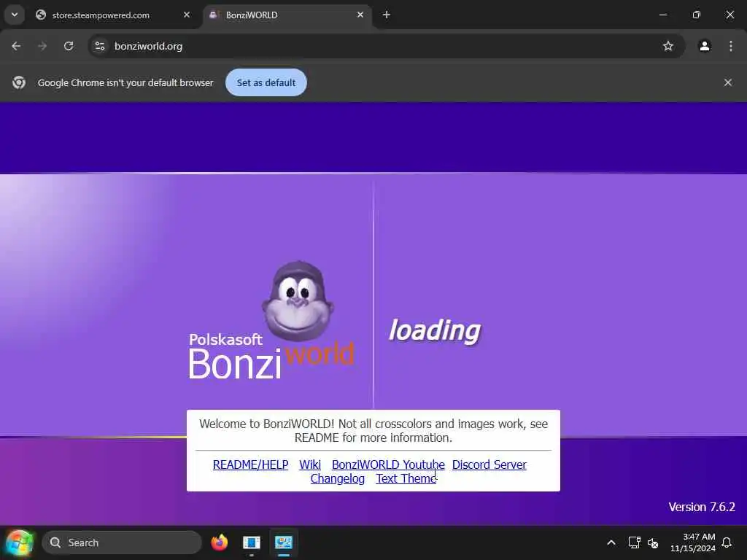Restore down the Chrome window
Screen dimensions: 747x560
coord(697,15)
